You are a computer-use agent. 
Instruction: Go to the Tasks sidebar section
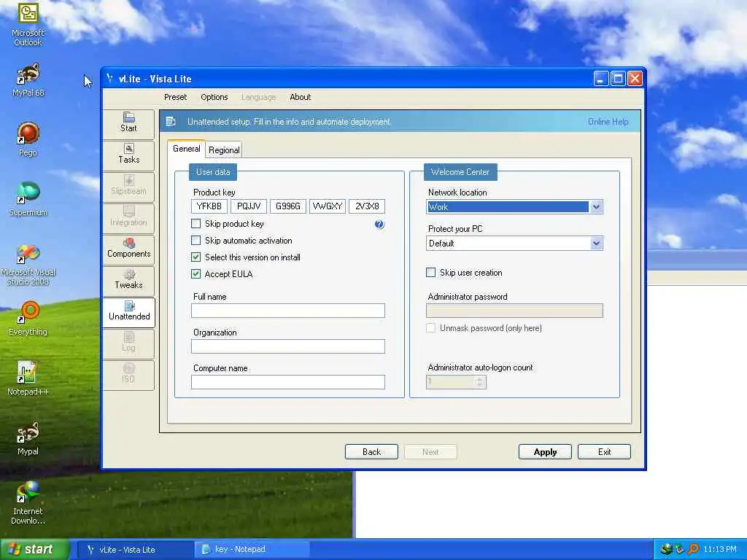tap(128, 155)
